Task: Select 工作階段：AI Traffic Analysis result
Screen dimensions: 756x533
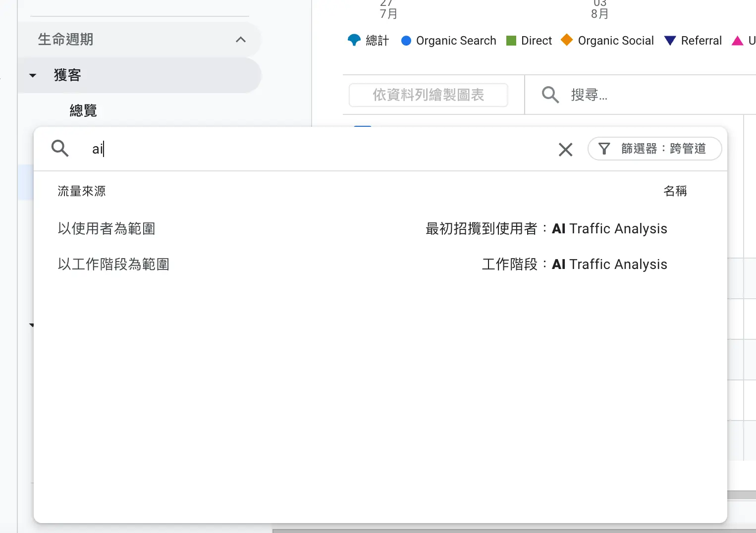Action: coord(574,264)
